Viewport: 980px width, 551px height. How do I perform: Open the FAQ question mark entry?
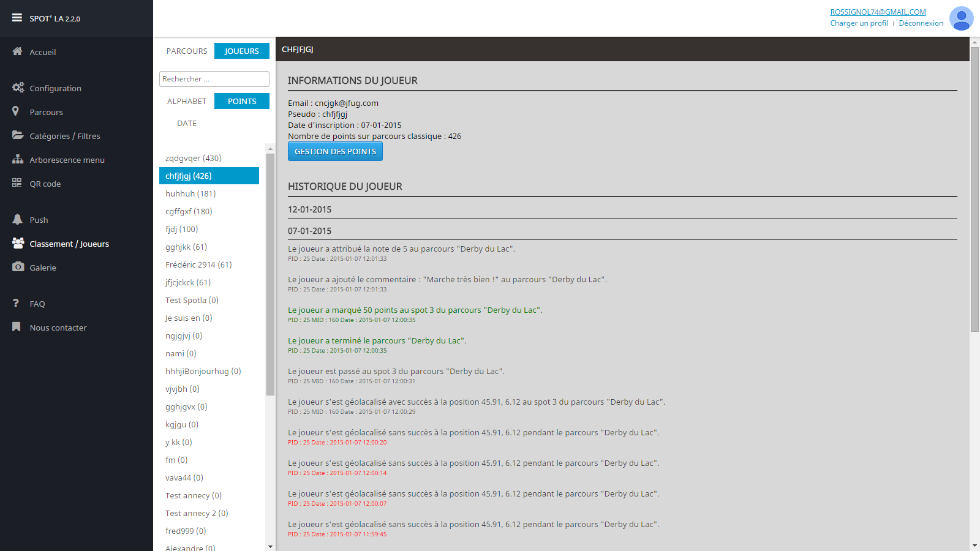point(15,303)
